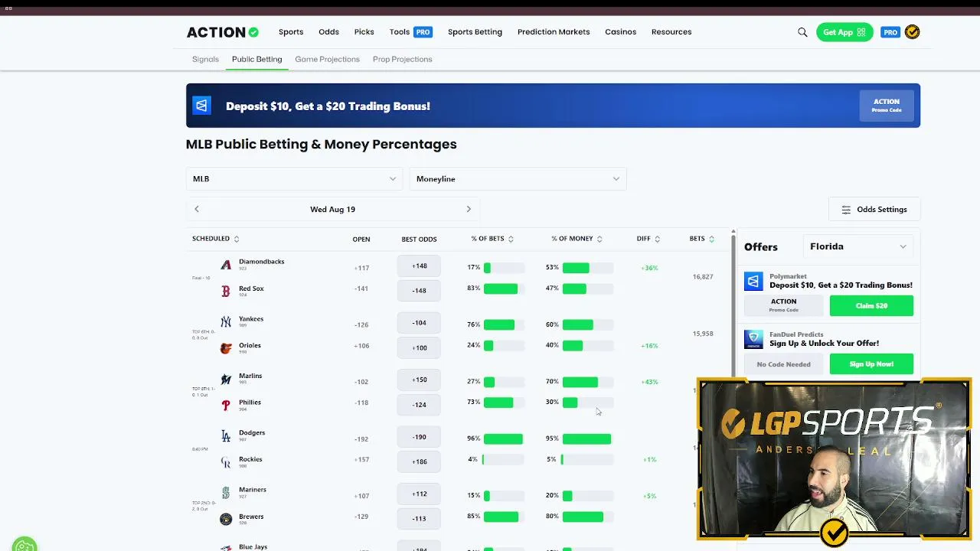This screenshot has height=551, width=980.
Task: Select Red Sox -148 best odds
Action: tap(419, 291)
